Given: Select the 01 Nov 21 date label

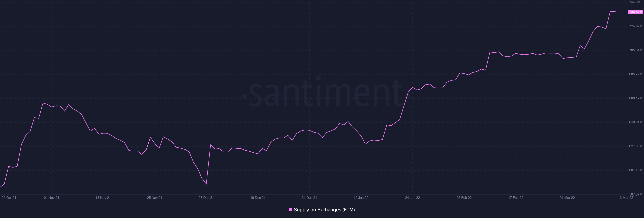Looking at the screenshot, I should pos(51,198).
